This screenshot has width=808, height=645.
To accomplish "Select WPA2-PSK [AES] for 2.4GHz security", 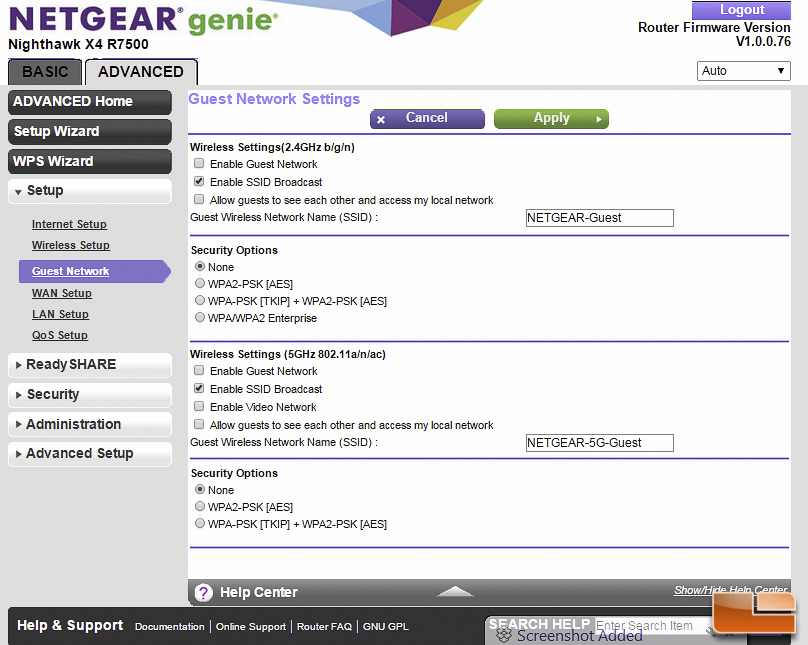I will (200, 283).
